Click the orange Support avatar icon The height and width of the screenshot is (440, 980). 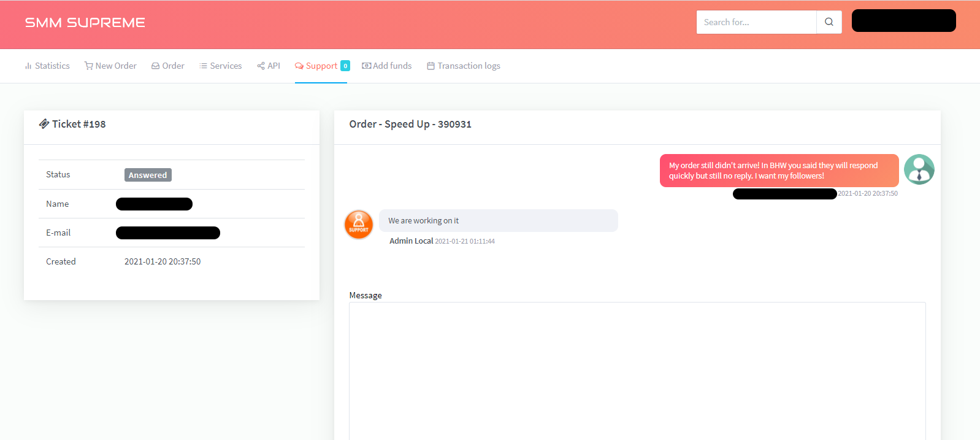point(359,224)
